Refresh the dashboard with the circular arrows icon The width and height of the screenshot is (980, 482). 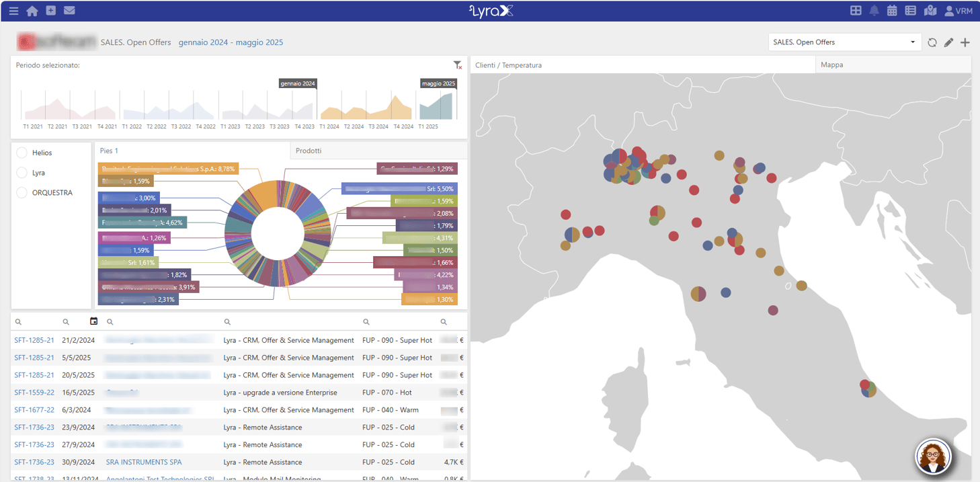[932, 42]
